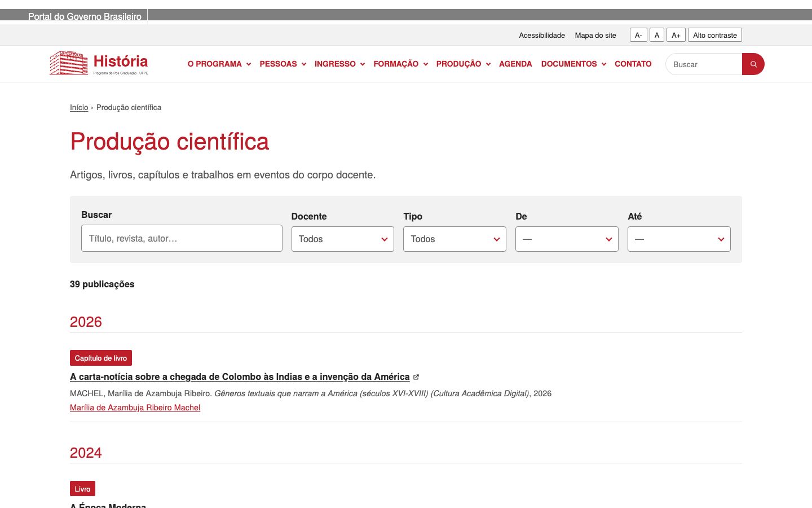Expand the INGRESSO menu
The height and width of the screenshot is (508, 812).
(x=340, y=64)
